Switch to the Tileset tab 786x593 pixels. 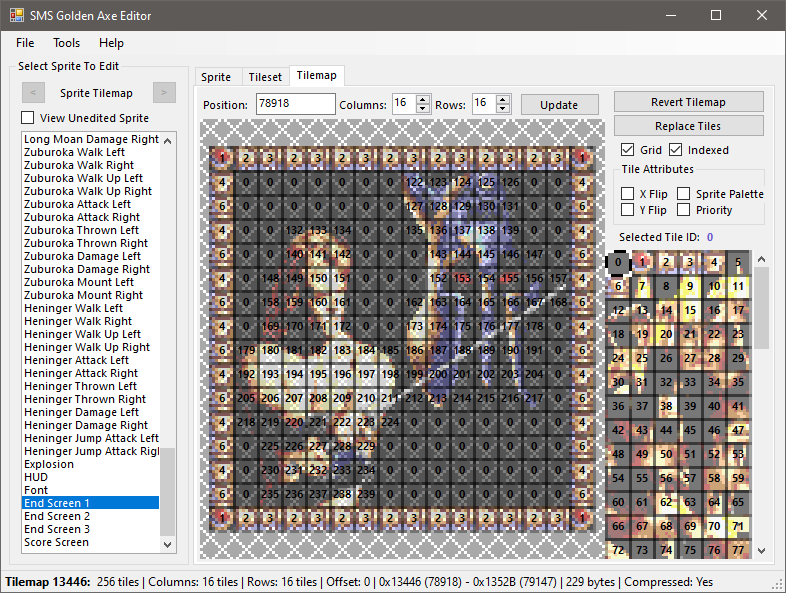click(x=265, y=77)
